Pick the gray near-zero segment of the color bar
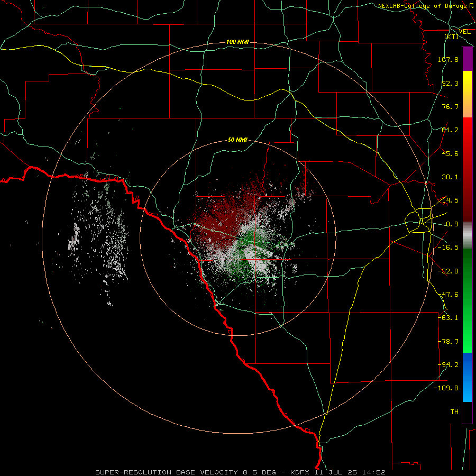The image size is (476, 476). click(x=467, y=235)
